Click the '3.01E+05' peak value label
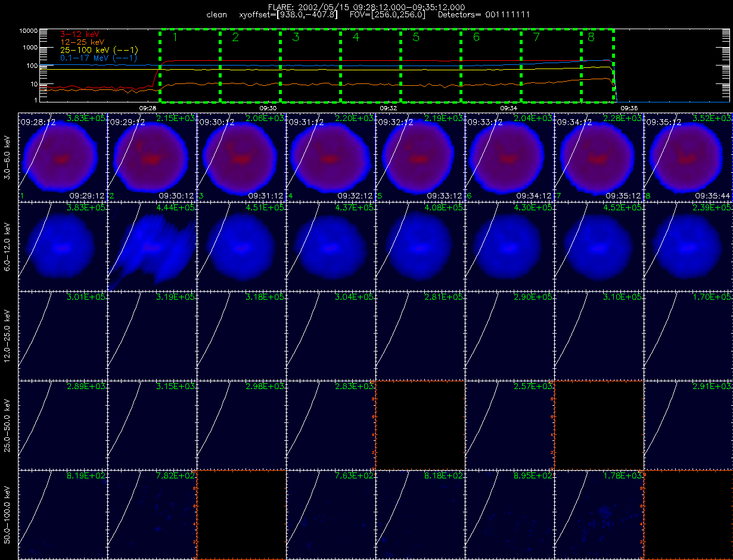 click(86, 297)
